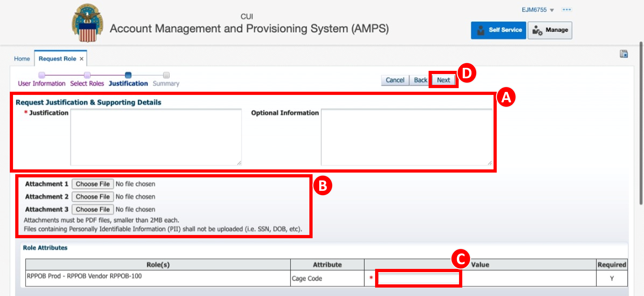Click into the Optional Information text area

click(407, 137)
